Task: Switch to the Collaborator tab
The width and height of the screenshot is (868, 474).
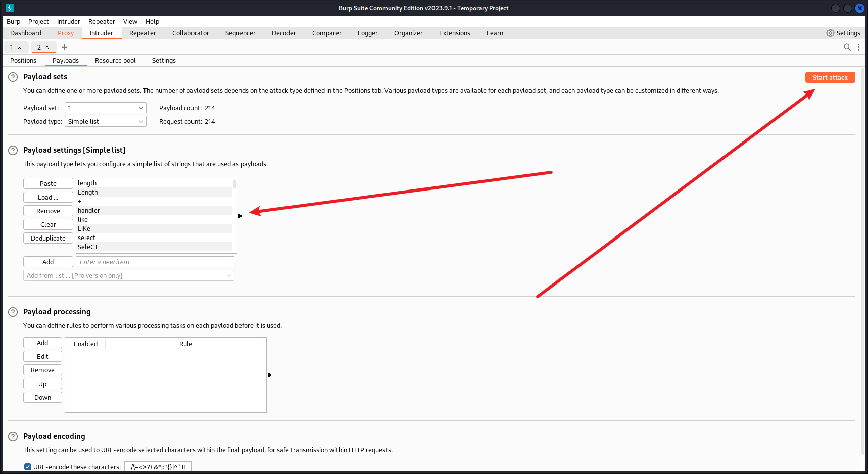Action: pos(190,33)
